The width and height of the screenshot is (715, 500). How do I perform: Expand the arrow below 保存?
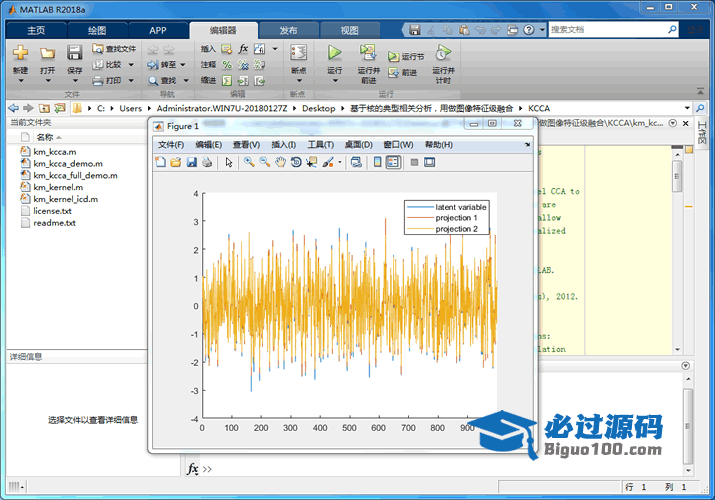click(75, 81)
